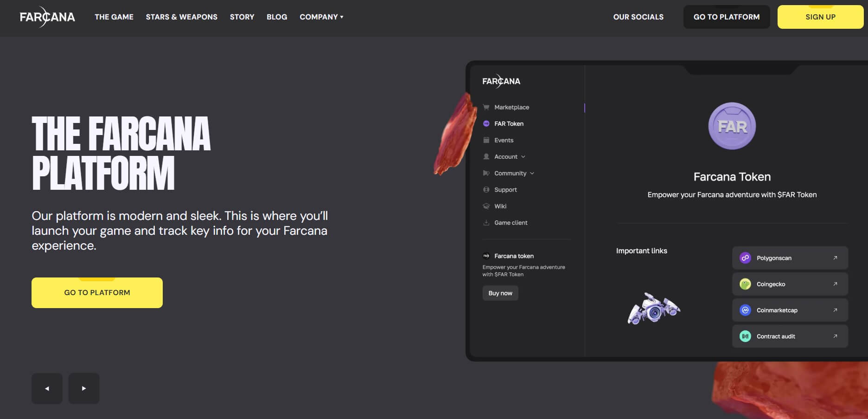Viewport: 868px width, 419px height.
Task: Click the Buy now button
Action: click(500, 293)
